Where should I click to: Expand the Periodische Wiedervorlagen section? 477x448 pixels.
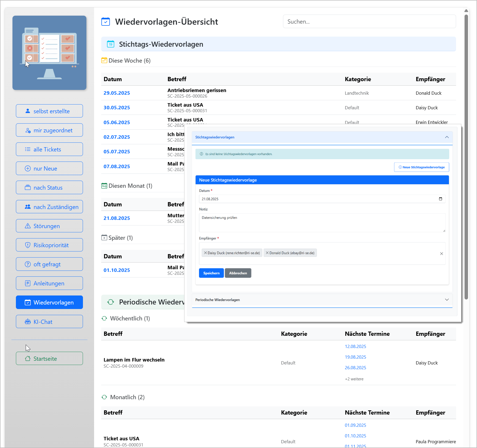[447, 300]
